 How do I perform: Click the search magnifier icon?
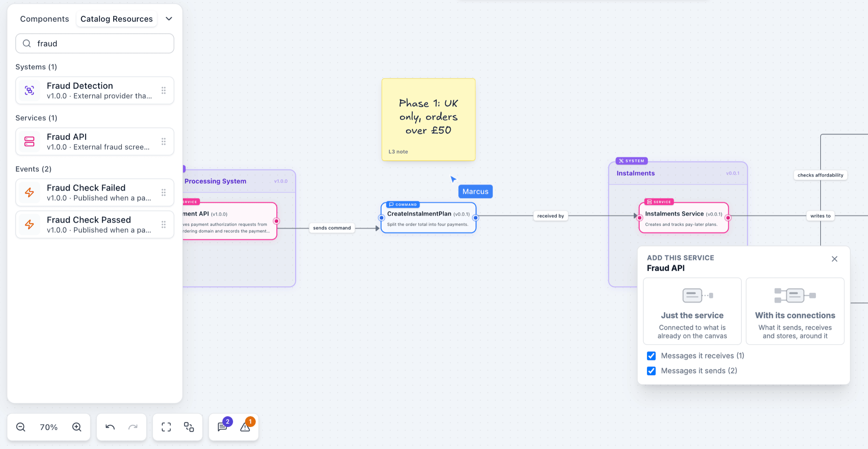click(27, 43)
